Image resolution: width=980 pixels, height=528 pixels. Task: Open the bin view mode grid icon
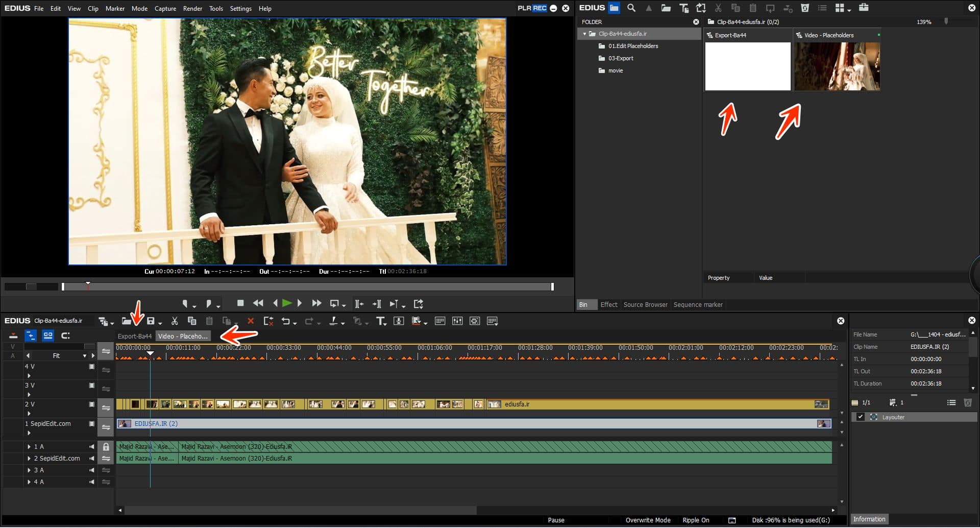(840, 8)
